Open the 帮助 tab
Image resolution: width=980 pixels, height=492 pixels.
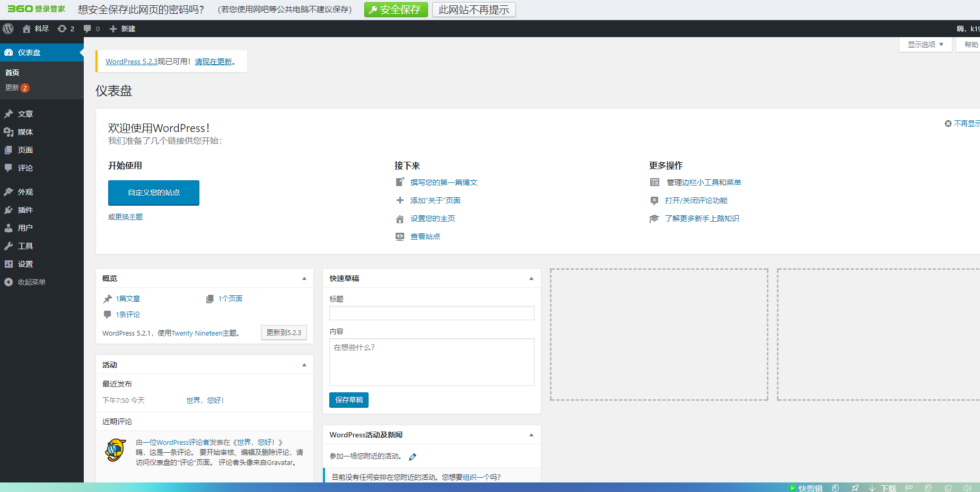[x=968, y=45]
